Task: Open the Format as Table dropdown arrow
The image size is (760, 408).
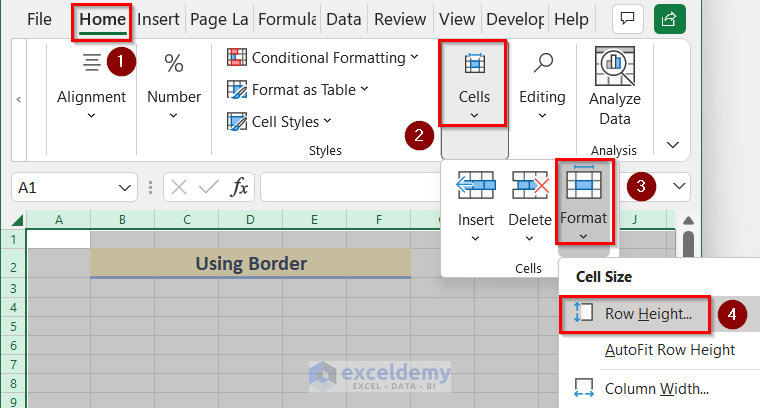Action: (364, 89)
